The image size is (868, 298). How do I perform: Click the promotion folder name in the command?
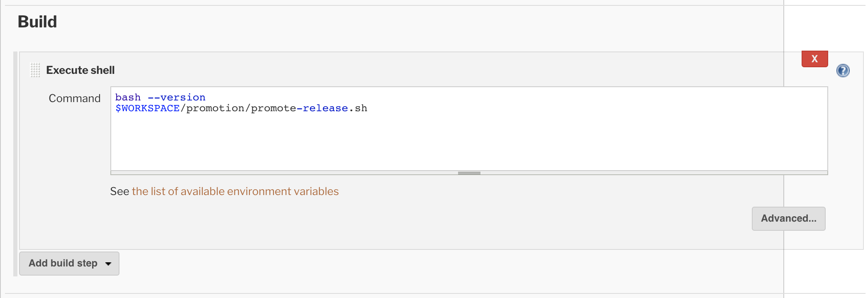pos(215,108)
